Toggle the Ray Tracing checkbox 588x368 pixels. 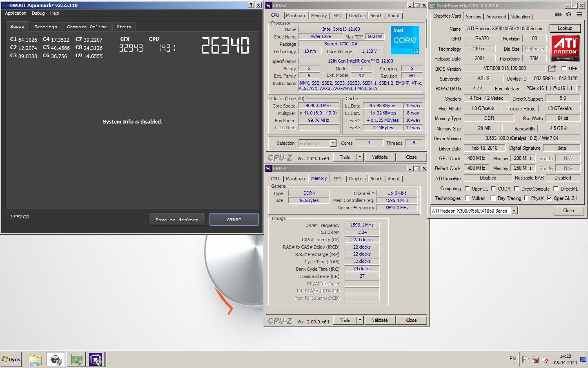pos(493,198)
